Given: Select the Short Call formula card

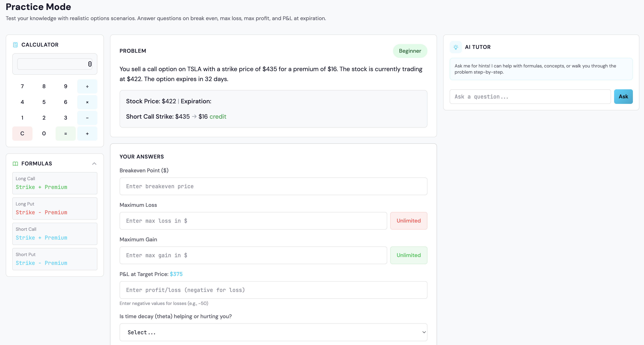Looking at the screenshot, I should [x=55, y=234].
